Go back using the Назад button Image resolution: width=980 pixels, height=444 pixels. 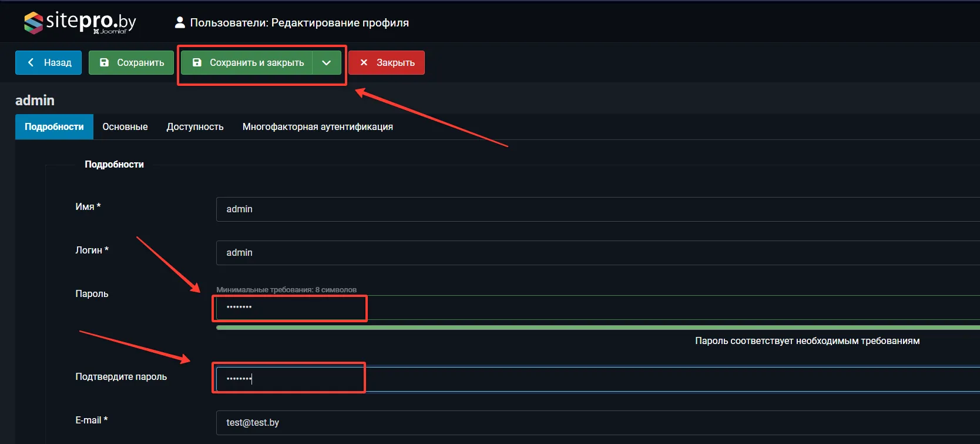[48, 62]
